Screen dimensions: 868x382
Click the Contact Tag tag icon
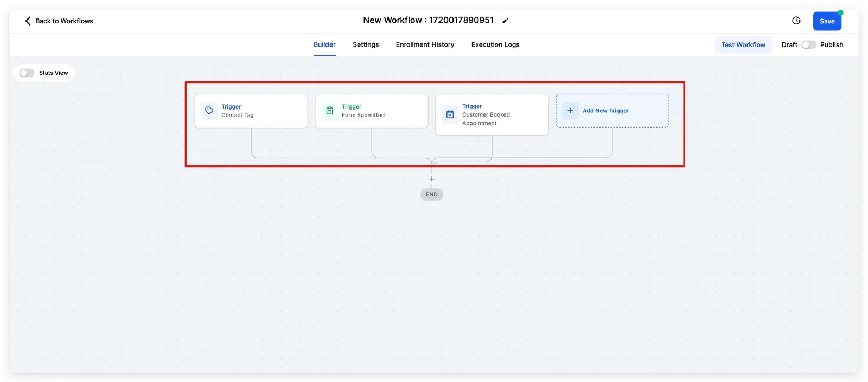[209, 111]
